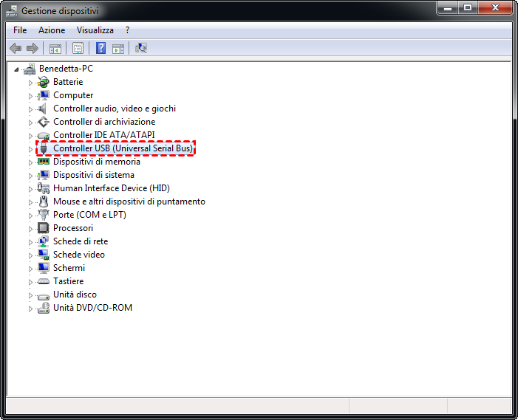
Task: Click the Processori chip icon
Action: (44, 228)
